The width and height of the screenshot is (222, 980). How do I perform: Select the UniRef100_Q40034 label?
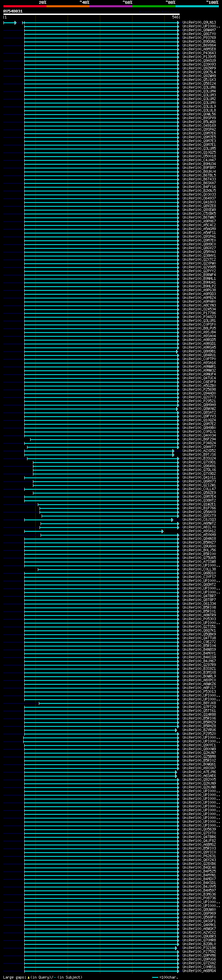[x=199, y=435]
